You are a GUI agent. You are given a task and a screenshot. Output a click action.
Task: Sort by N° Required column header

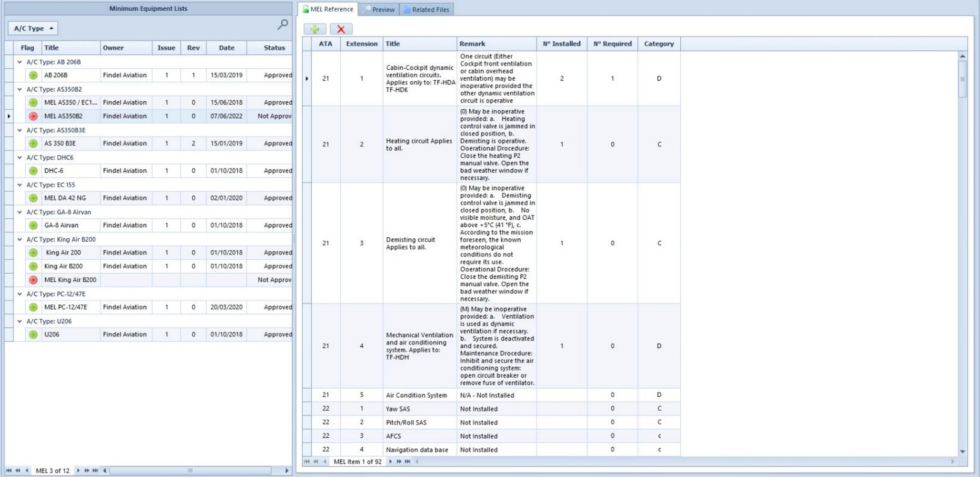(613, 44)
